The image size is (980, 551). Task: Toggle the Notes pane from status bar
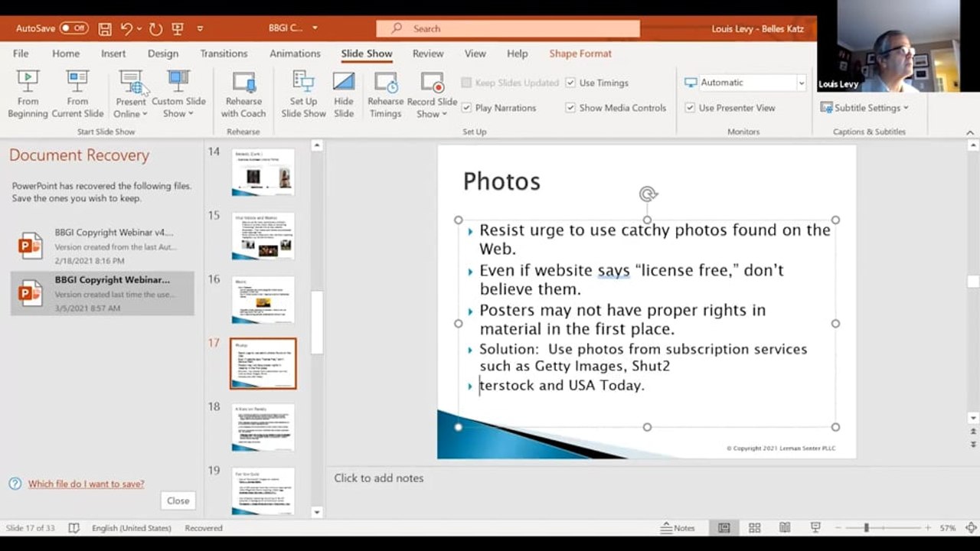[x=678, y=528]
